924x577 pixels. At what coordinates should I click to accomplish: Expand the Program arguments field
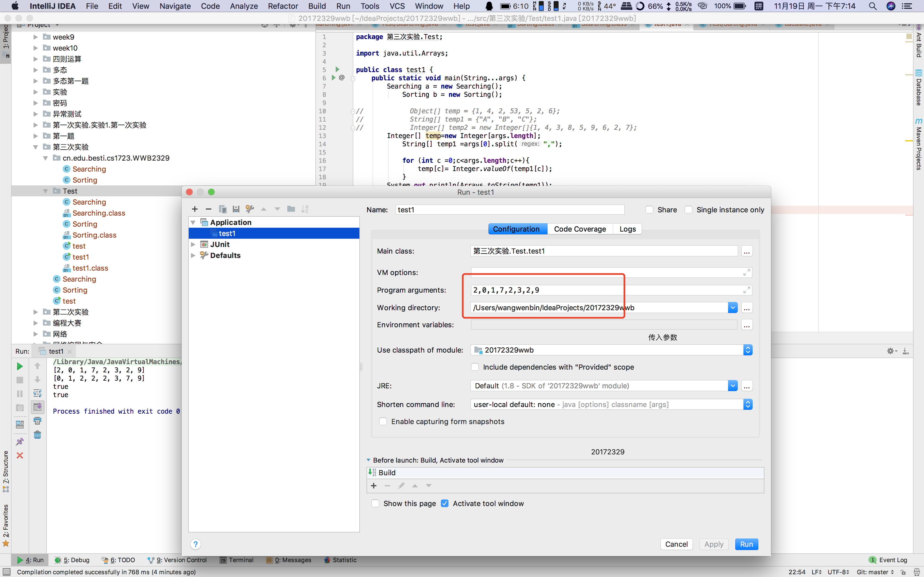coord(747,290)
